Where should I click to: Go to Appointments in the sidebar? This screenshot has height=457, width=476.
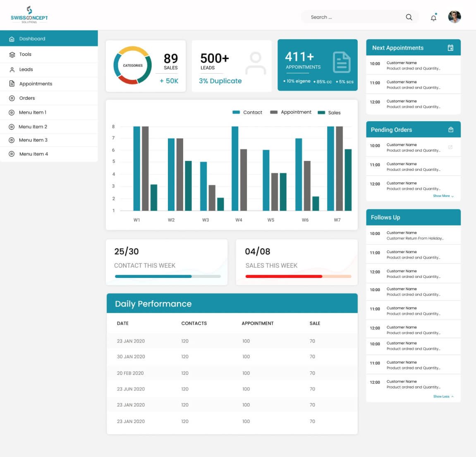click(36, 84)
